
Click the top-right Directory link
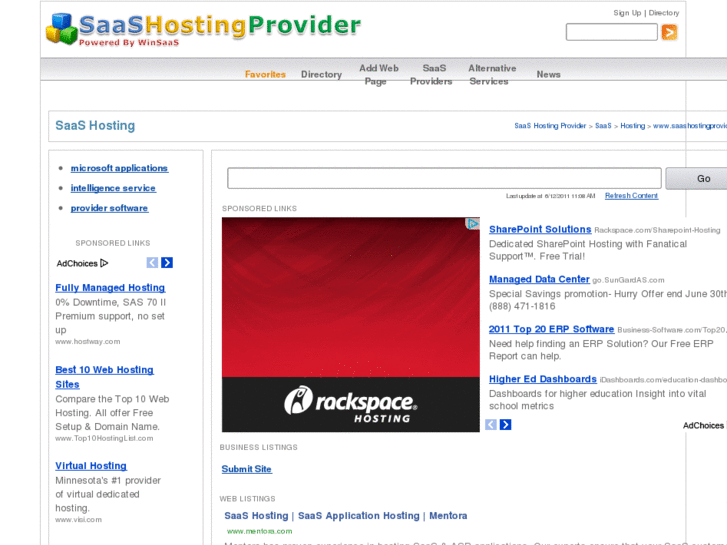point(664,13)
